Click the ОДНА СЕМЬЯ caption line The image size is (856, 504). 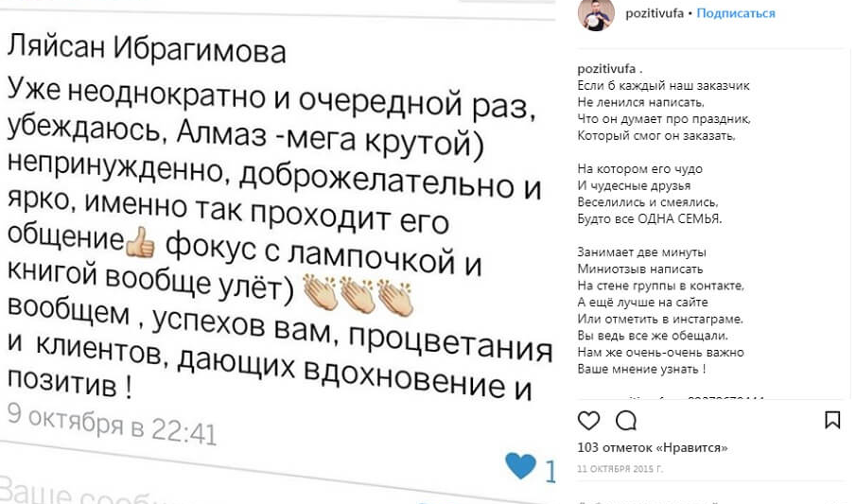click(x=649, y=218)
